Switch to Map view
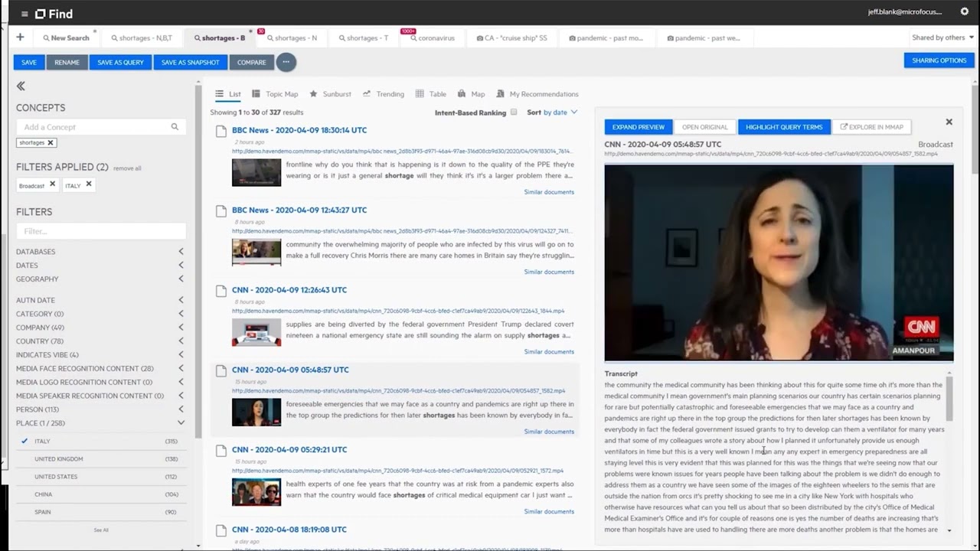Screen dimensions: 980x551 coord(472,94)
